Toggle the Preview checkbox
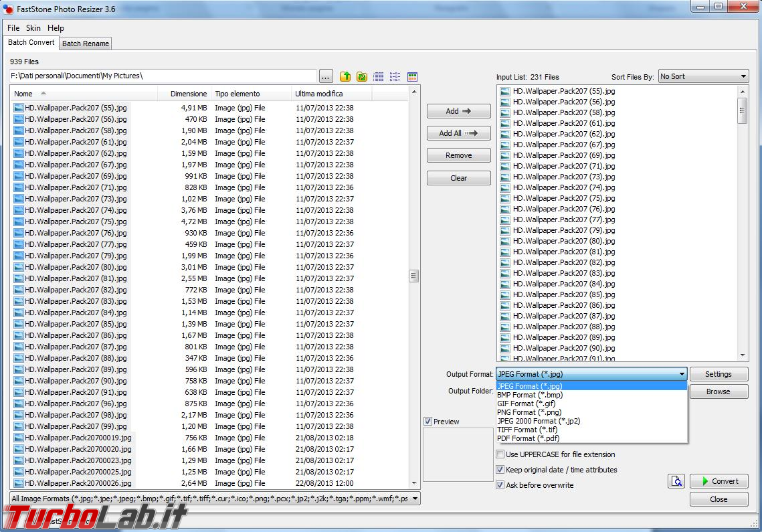Screen dimensions: 762x532 click(427, 422)
